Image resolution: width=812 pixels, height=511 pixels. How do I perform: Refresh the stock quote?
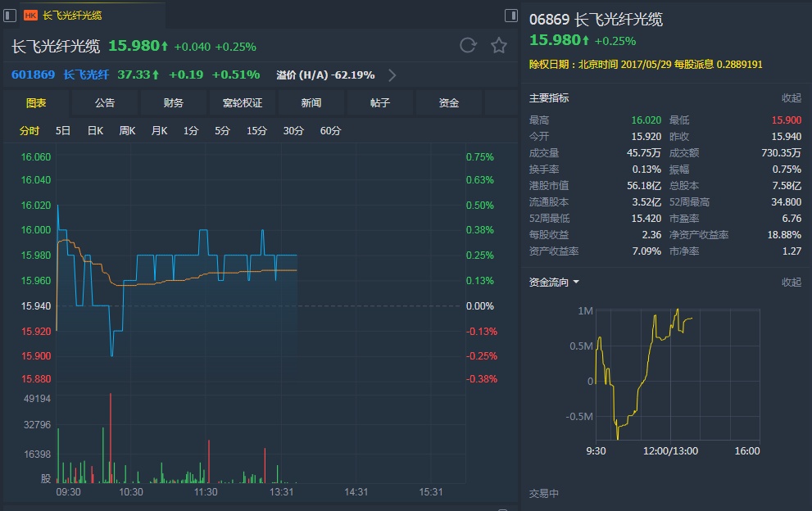[x=468, y=46]
